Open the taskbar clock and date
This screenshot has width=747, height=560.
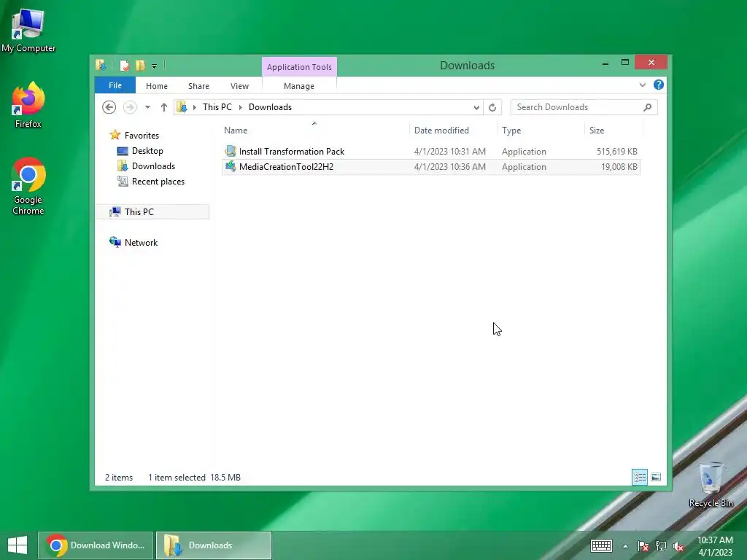(x=715, y=546)
